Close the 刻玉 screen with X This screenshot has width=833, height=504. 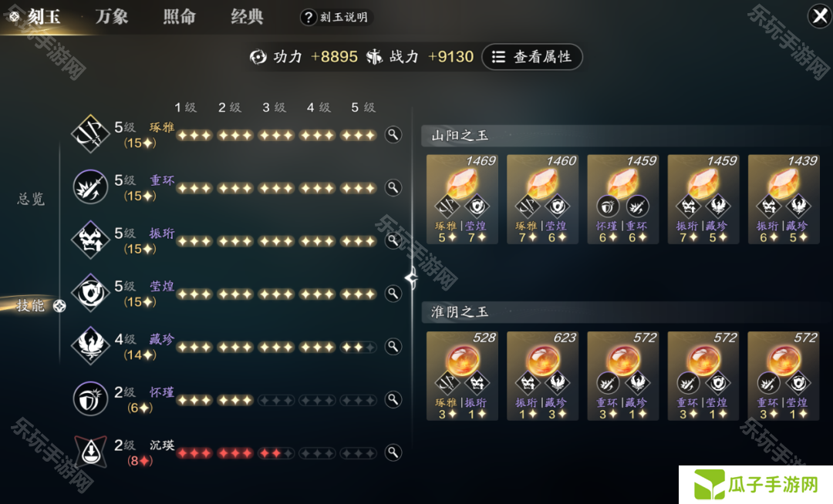click(x=820, y=16)
